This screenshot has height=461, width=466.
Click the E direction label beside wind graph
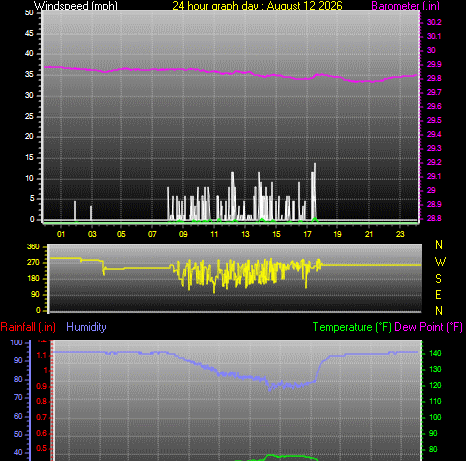click(439, 295)
